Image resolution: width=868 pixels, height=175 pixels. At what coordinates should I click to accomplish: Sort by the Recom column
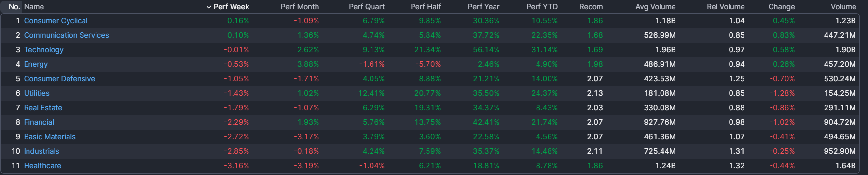tap(591, 7)
